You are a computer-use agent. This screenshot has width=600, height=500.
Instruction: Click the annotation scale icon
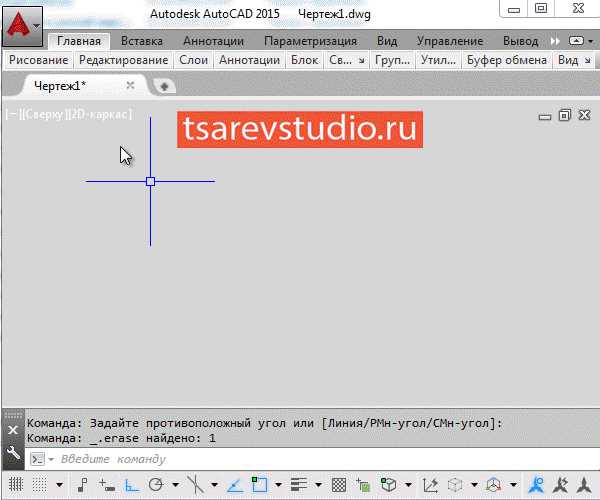(584, 485)
